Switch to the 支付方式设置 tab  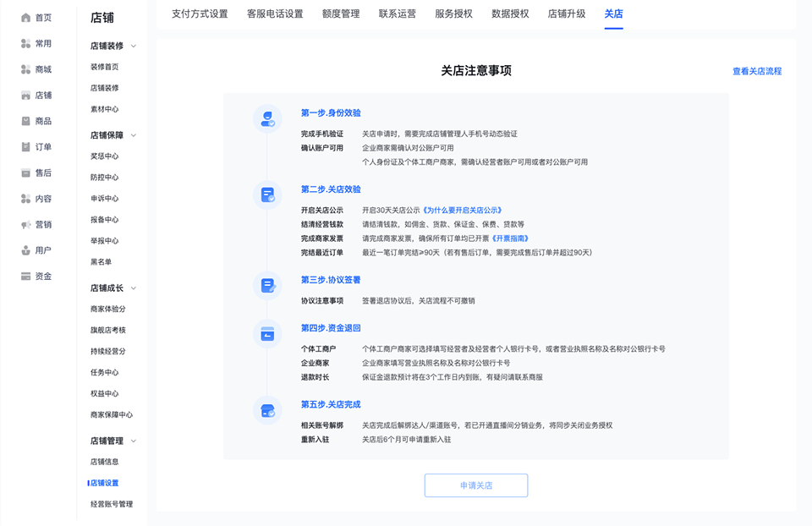tap(200, 14)
